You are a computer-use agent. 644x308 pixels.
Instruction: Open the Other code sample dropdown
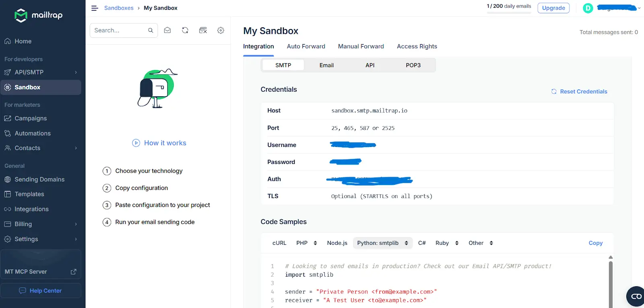[x=481, y=243]
